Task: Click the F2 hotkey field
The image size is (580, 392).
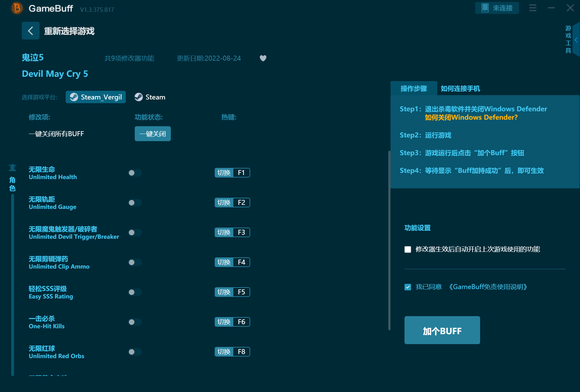Action: [x=241, y=203]
